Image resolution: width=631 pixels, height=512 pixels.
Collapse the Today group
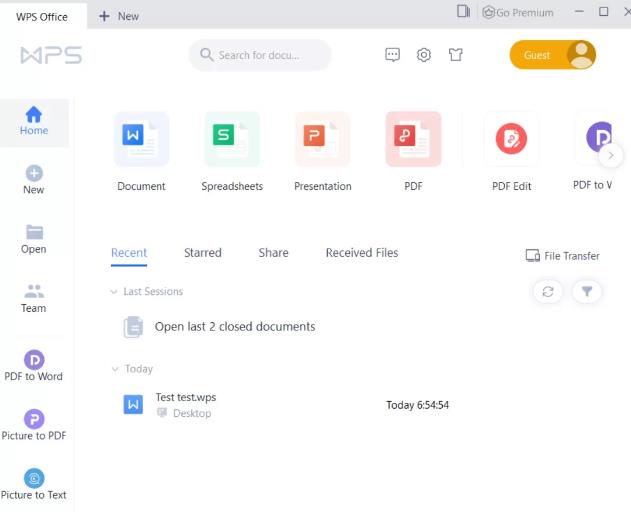(115, 369)
